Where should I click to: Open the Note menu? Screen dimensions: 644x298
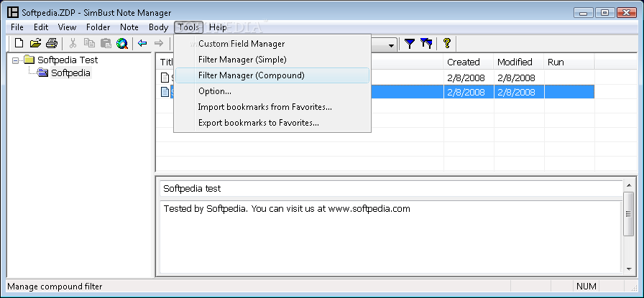[129, 27]
